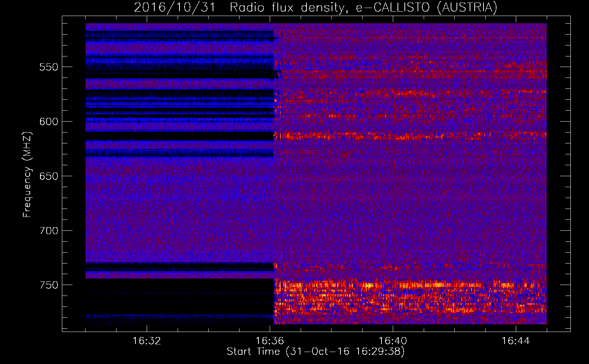Click the 'Frequency (MHZ)' axis label

27,174
